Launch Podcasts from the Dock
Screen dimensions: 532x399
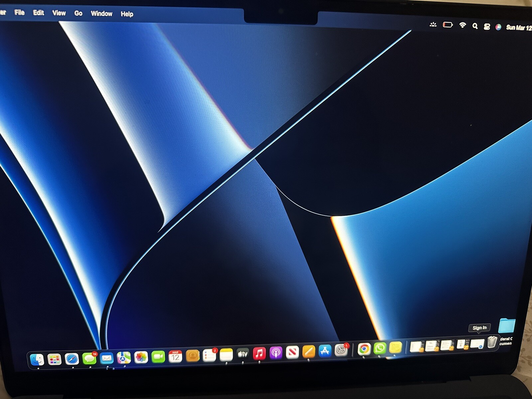(x=276, y=352)
